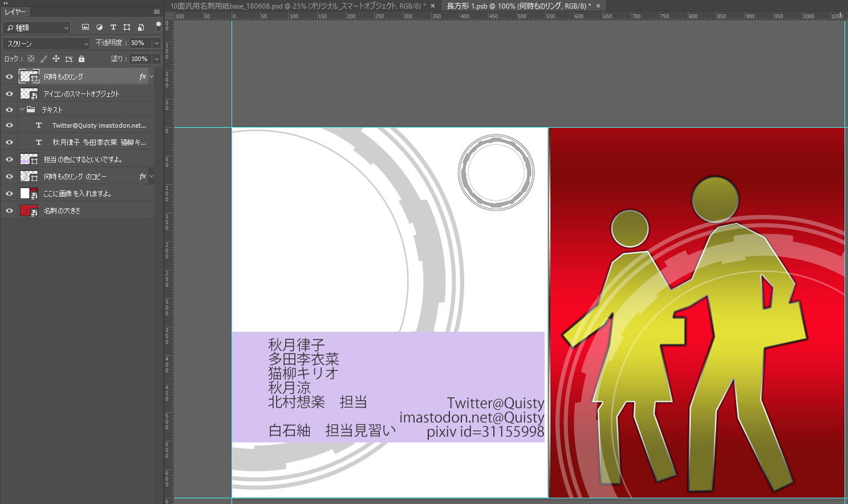Toggle the layer filtering on/off switch
The width and height of the screenshot is (848, 504).
158,26
